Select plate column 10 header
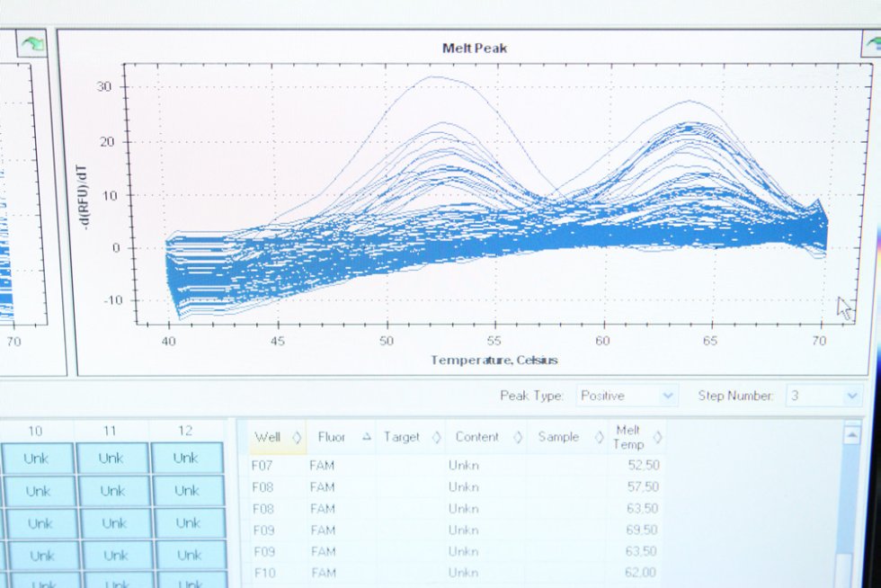 [x=35, y=431]
